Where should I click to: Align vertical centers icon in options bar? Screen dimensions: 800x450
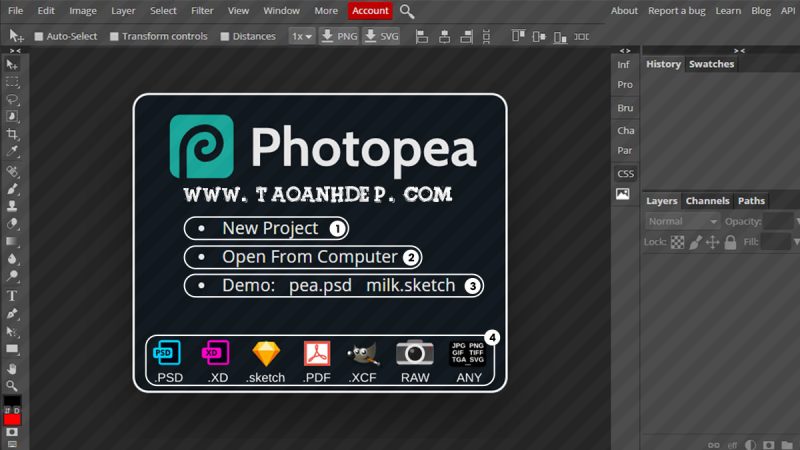539,36
